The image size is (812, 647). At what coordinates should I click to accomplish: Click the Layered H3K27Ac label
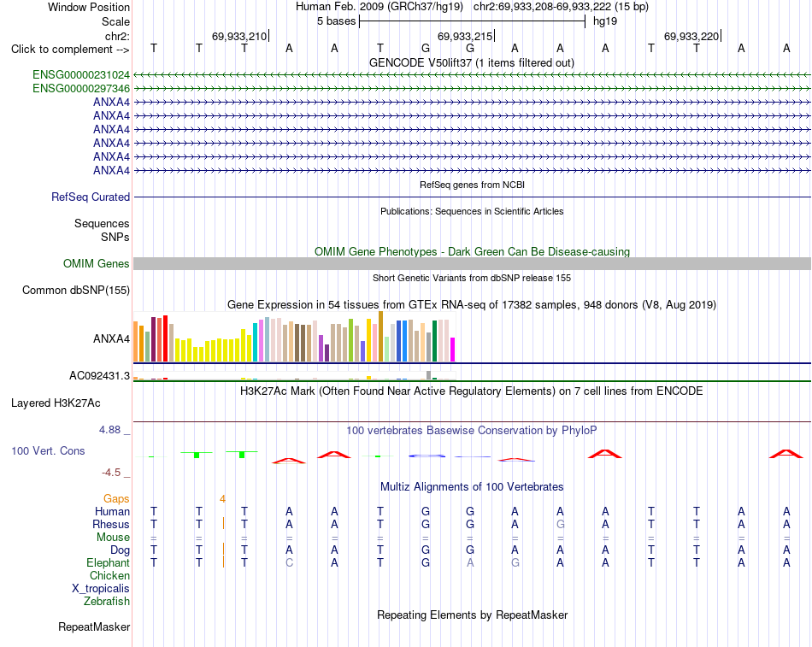click(x=56, y=403)
